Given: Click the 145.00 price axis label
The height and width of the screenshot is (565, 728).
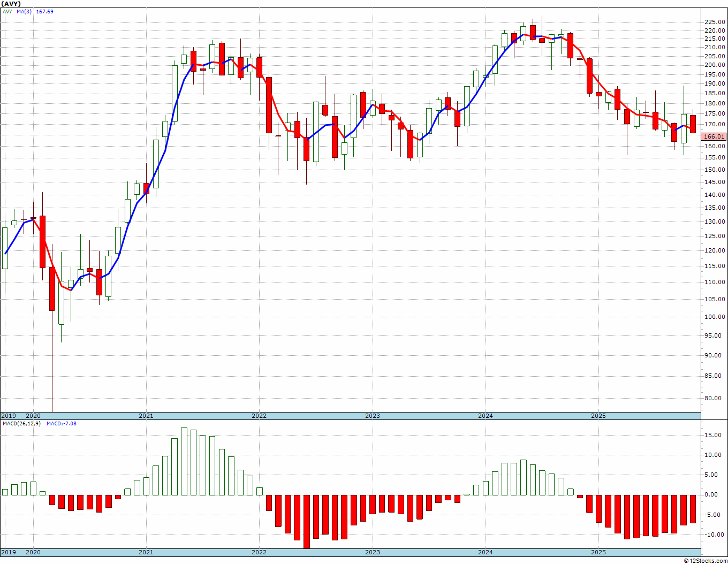Looking at the screenshot, I should click(715, 182).
